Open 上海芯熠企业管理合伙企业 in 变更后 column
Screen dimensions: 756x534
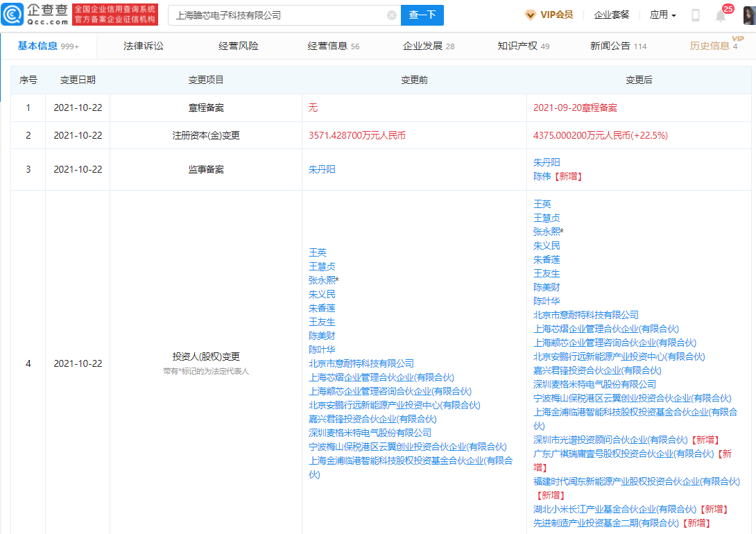[606, 329]
